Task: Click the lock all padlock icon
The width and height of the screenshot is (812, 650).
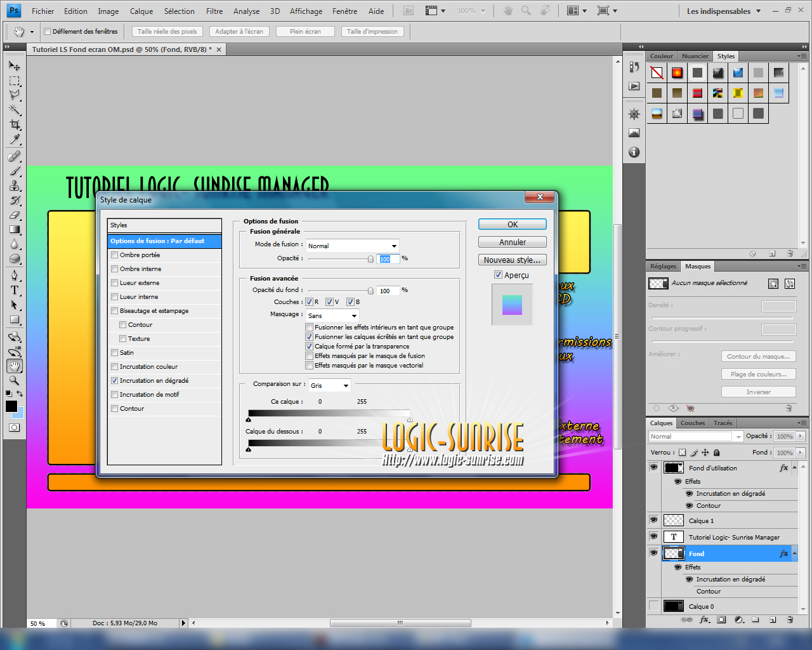Action: (717, 453)
